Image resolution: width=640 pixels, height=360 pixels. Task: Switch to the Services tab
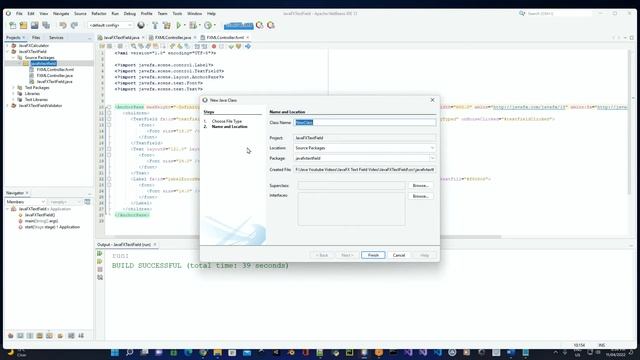(56, 38)
